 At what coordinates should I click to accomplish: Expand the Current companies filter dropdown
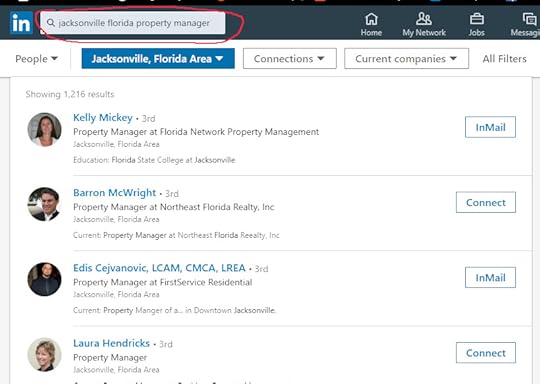coord(406,59)
